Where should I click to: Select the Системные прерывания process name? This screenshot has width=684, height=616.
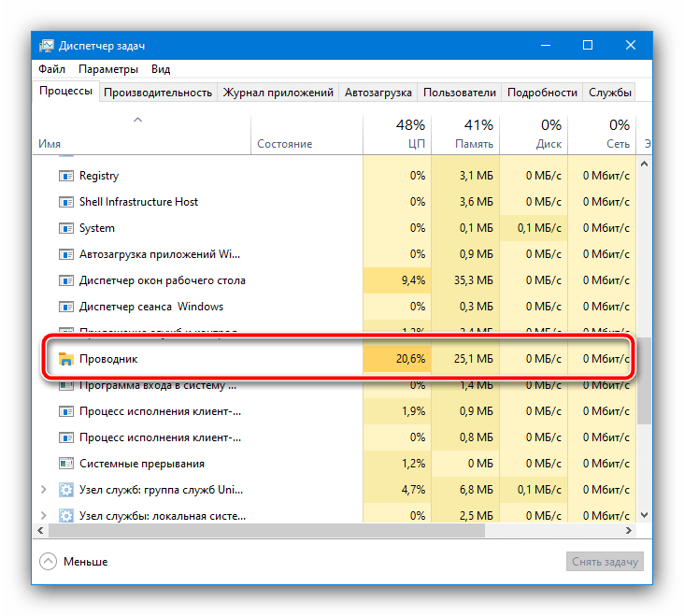[x=142, y=464]
